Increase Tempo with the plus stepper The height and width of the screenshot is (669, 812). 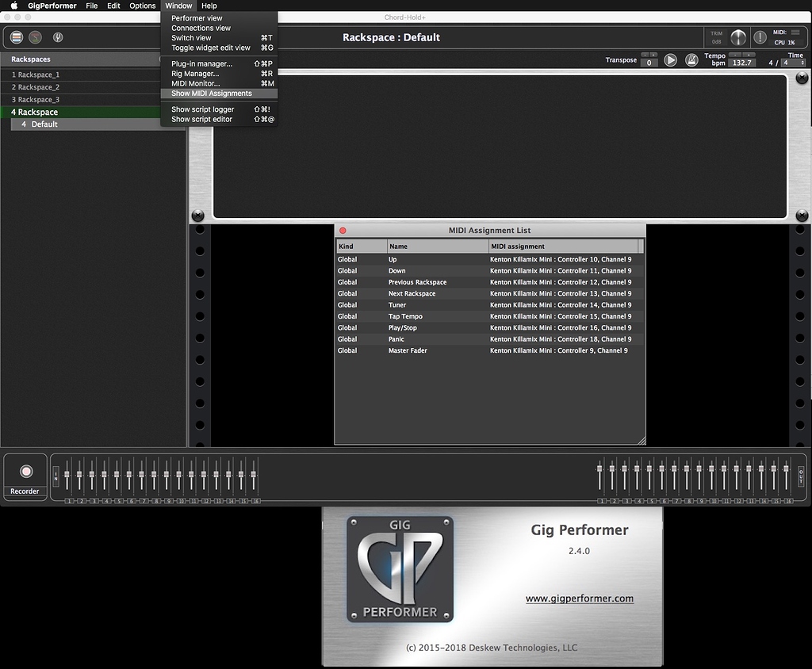point(749,55)
